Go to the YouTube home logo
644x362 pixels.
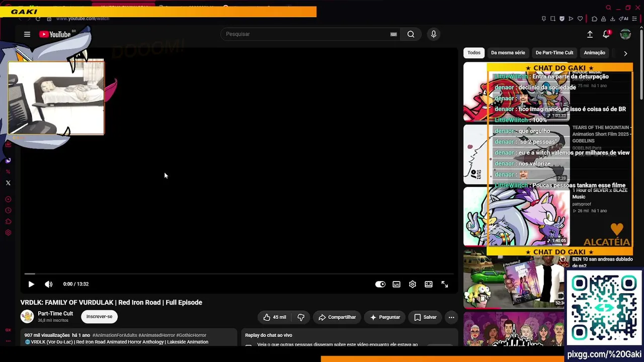[x=55, y=34]
